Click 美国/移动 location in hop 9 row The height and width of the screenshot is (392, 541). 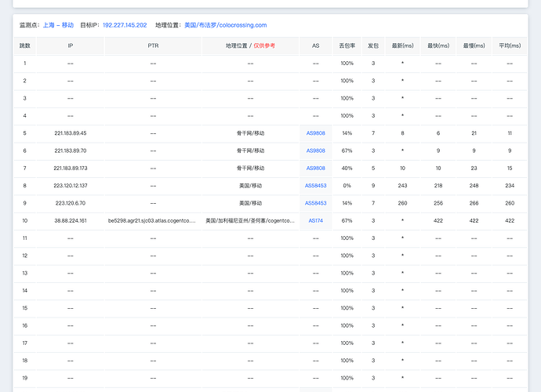coord(250,203)
